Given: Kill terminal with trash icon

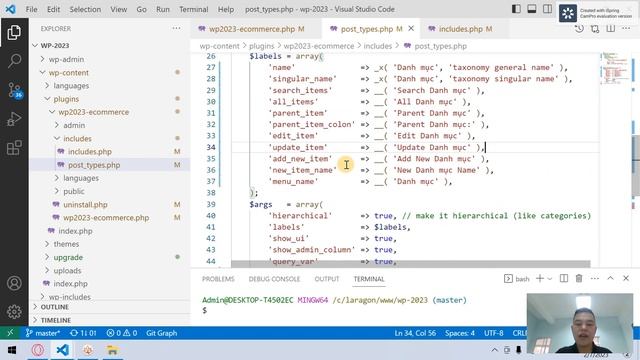Looking at the screenshot, I should pyautogui.click(x=579, y=278).
